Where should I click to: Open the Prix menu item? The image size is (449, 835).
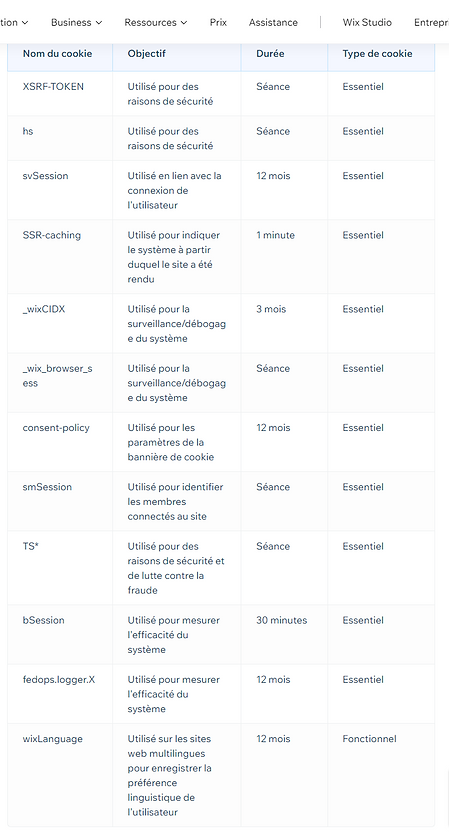pyautogui.click(x=218, y=22)
